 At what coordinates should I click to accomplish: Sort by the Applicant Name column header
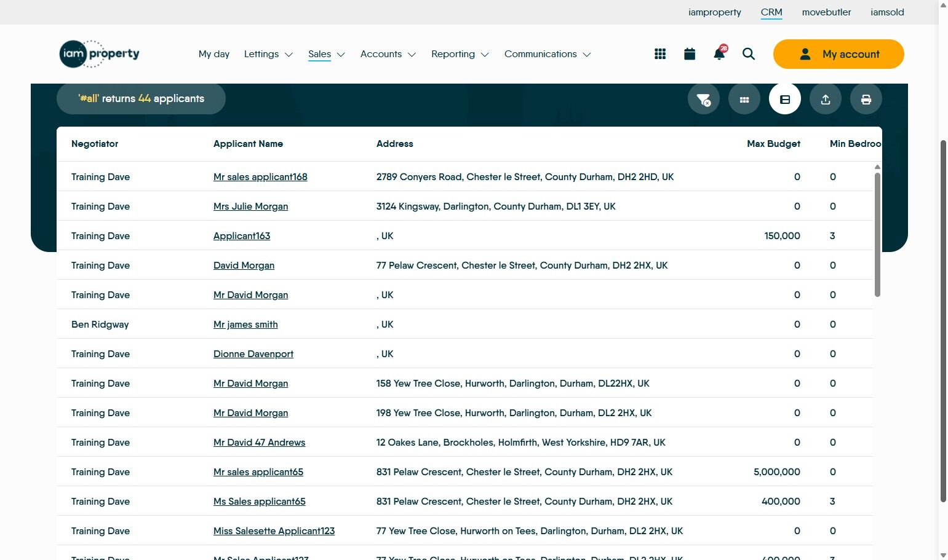248,144
